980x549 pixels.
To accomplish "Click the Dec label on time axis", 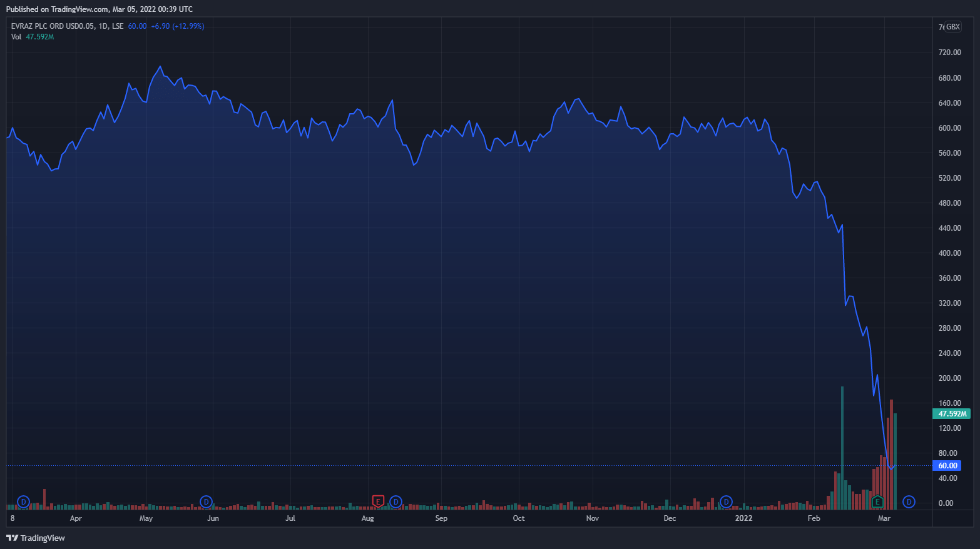I will pyautogui.click(x=670, y=518).
